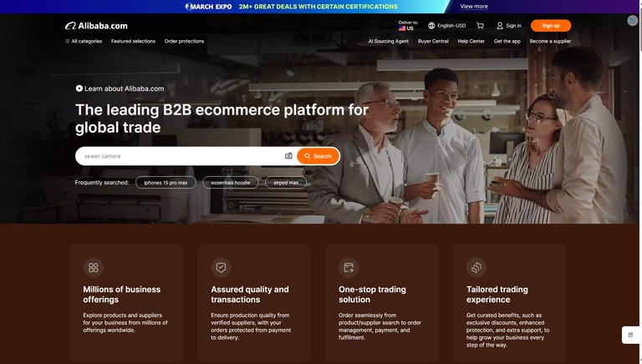Click the floating feedback icon at right edge
This screenshot has height=364, width=642.
[x=631, y=335]
